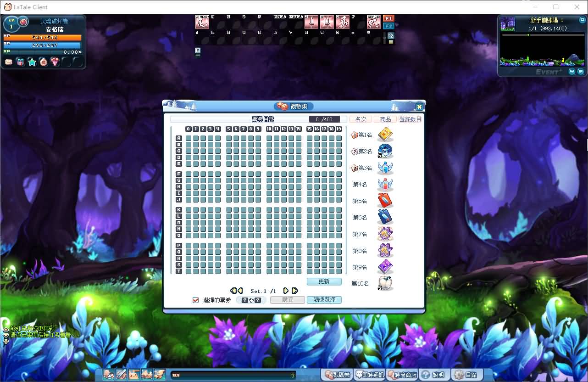
Task: Uncheck the 選擇的票券 checkbox
Action: 196,300
